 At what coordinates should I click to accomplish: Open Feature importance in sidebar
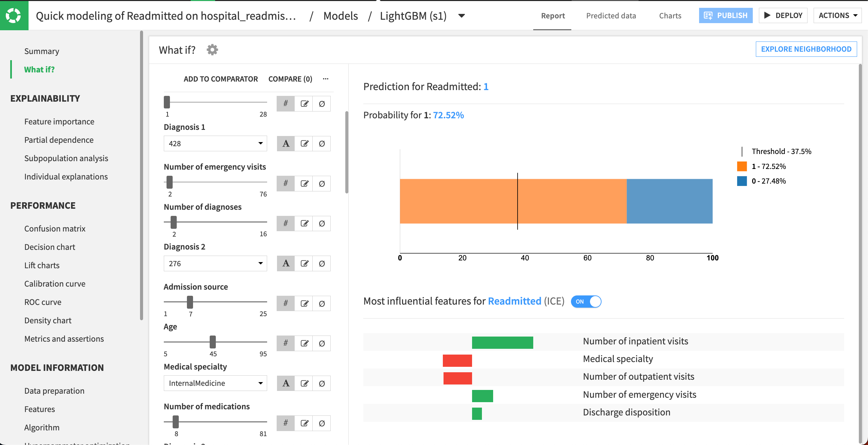pos(59,121)
